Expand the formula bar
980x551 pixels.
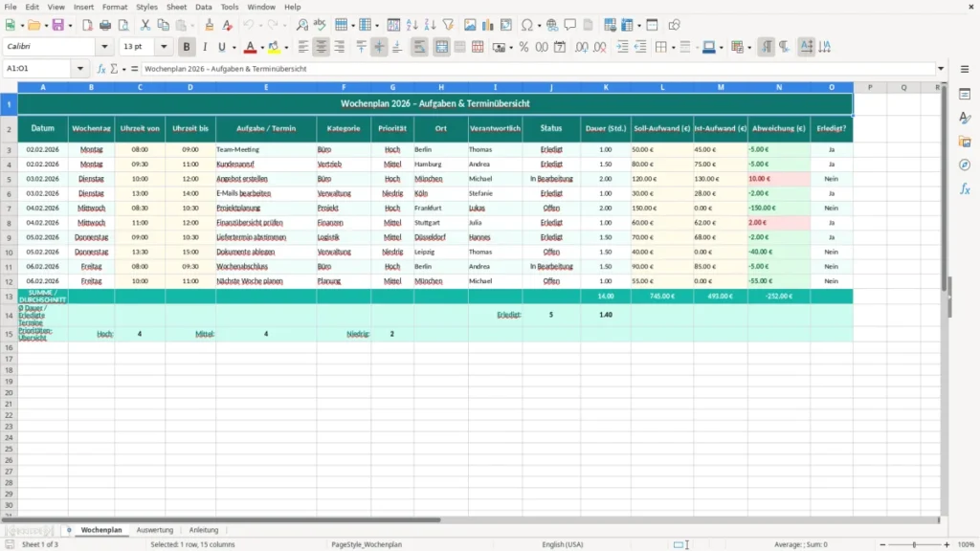[941, 69]
